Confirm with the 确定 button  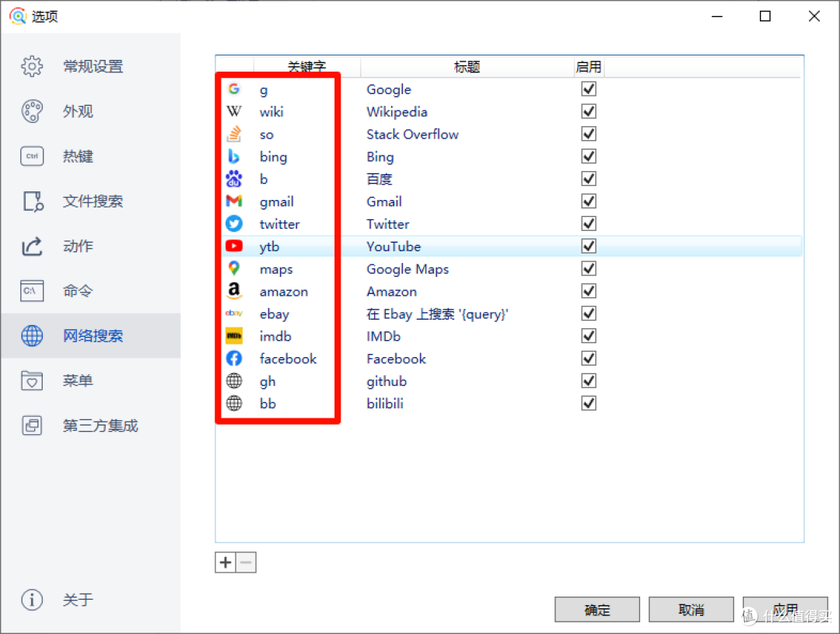(597, 610)
